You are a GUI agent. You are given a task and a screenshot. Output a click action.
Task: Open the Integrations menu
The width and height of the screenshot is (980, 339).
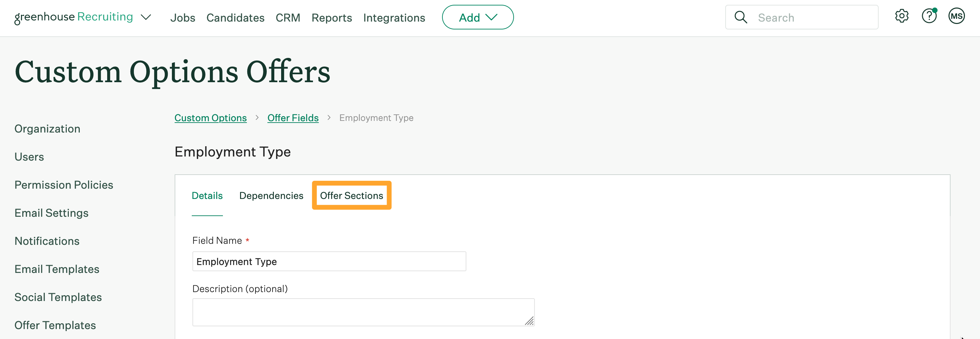[x=394, y=17]
